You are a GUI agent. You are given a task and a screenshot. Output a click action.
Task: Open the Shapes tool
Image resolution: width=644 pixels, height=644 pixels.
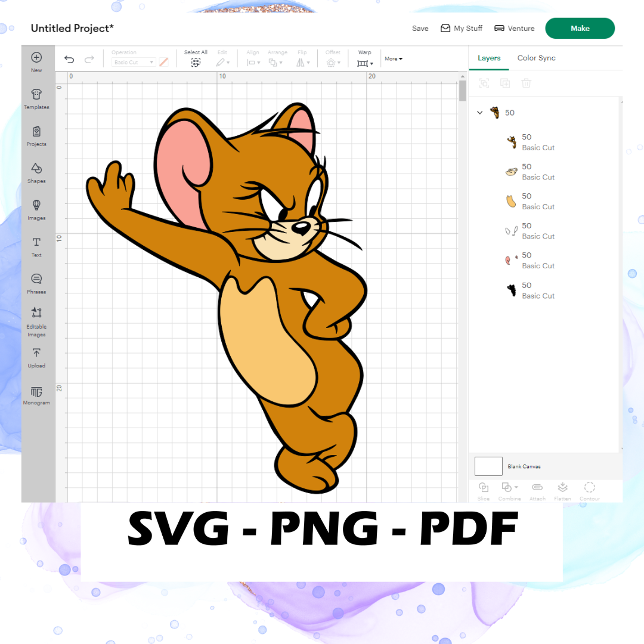click(36, 173)
